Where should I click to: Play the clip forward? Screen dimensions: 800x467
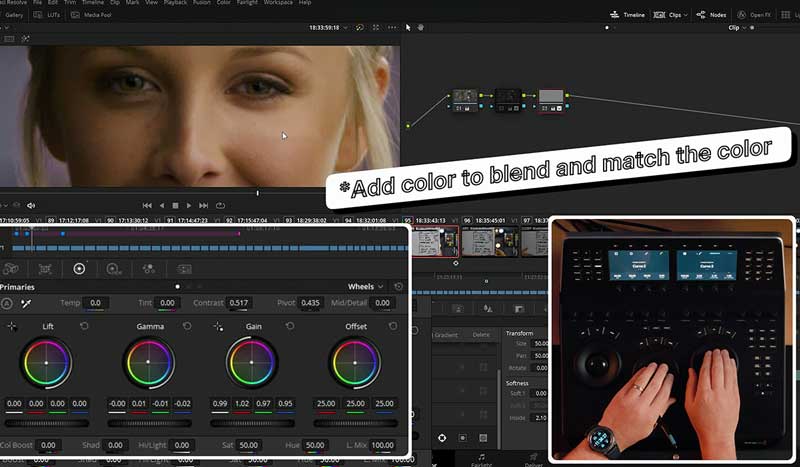pyautogui.click(x=189, y=205)
